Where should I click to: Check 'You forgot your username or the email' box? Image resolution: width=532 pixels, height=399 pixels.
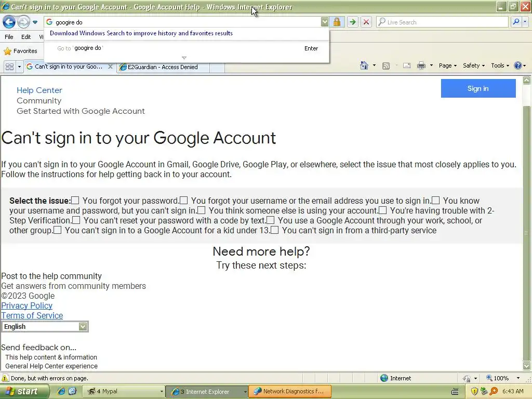tap(183, 201)
